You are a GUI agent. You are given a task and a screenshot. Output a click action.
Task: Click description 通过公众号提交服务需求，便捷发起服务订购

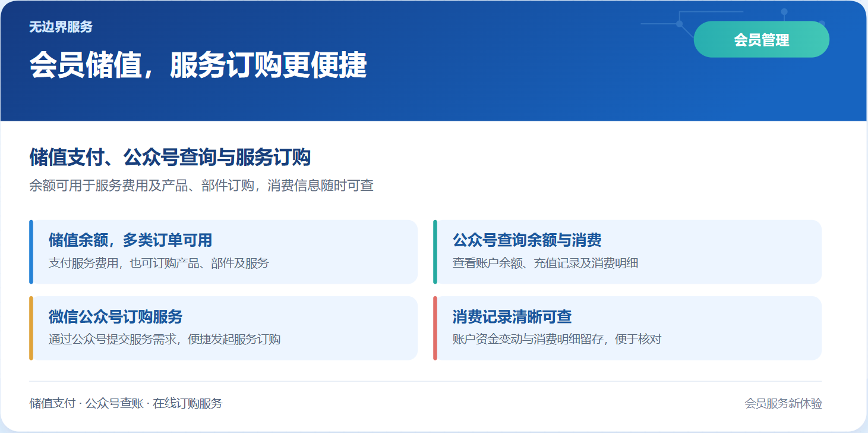[165, 339]
